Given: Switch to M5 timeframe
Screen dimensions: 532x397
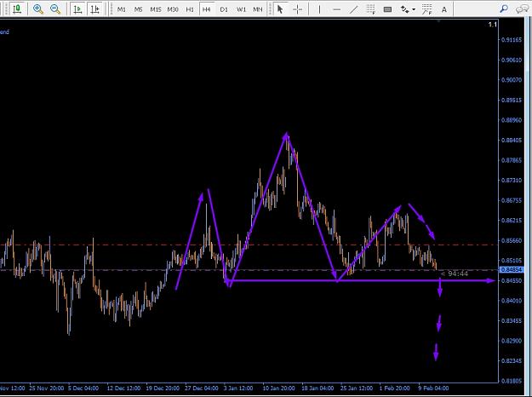Looking at the screenshot, I should pyautogui.click(x=138, y=9).
